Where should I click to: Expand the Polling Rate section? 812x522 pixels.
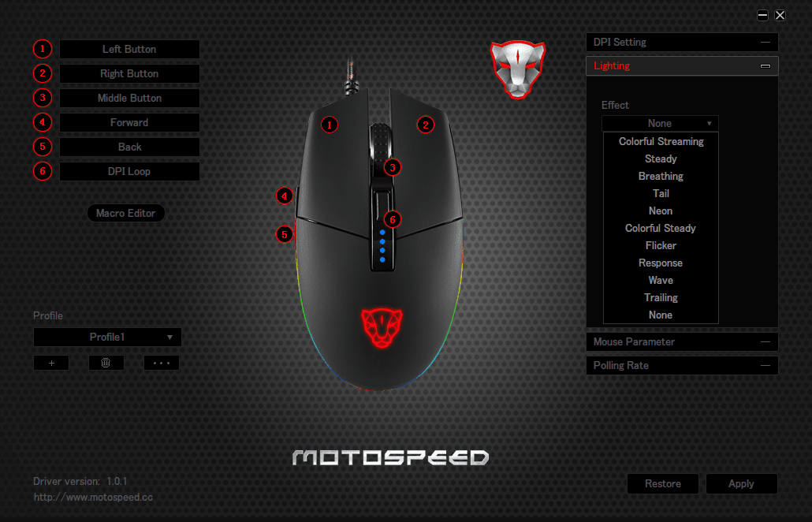pyautogui.click(x=682, y=366)
